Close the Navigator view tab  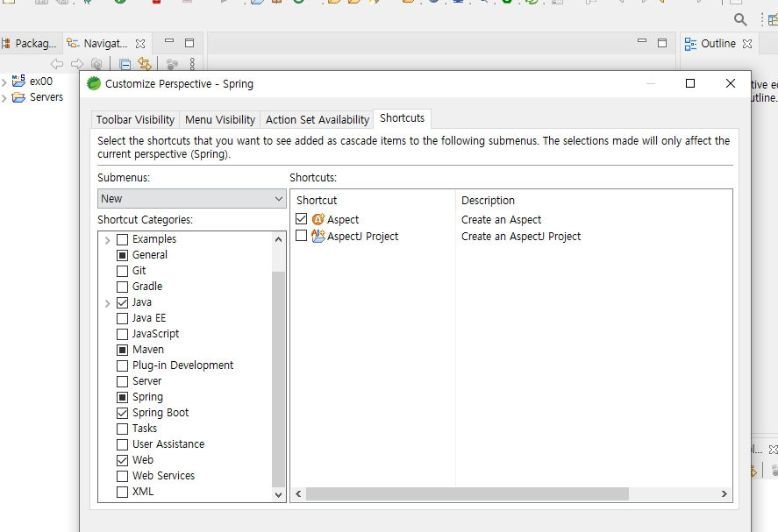(140, 44)
